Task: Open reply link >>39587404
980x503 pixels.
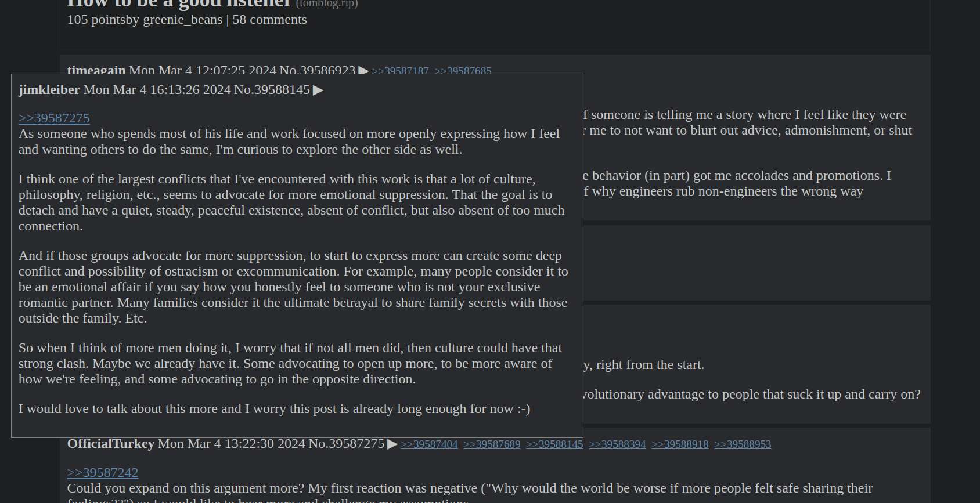Action: click(429, 444)
